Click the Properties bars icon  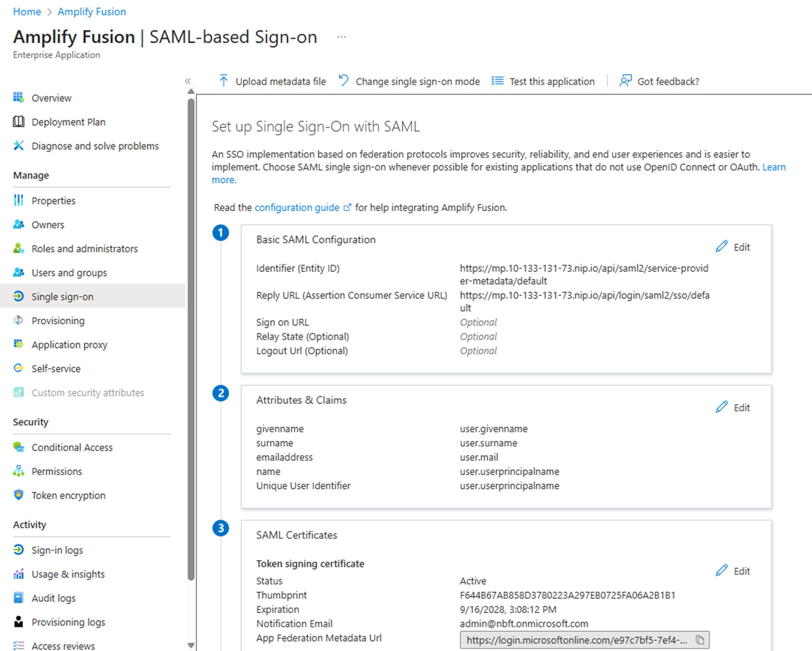coord(18,200)
